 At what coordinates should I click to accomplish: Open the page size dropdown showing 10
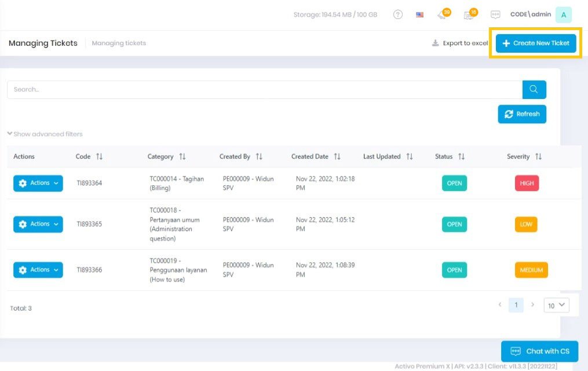[x=556, y=305]
